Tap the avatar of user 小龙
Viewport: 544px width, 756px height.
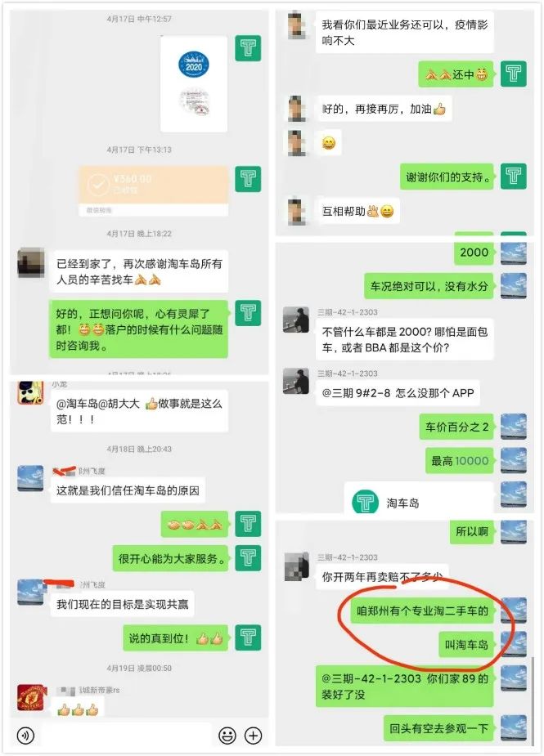30,392
